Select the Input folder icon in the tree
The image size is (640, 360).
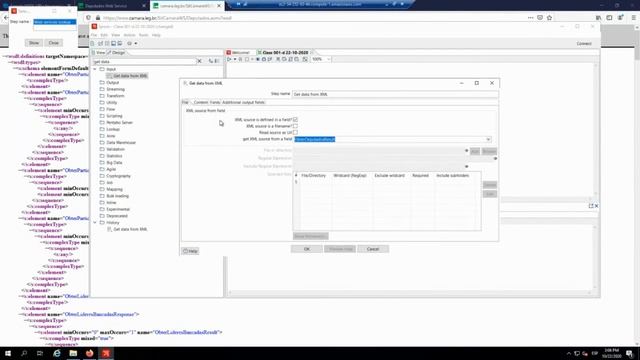coord(102,69)
